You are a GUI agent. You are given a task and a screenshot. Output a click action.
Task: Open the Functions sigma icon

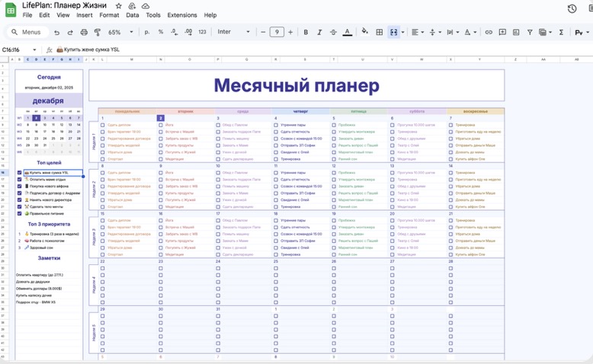point(561,33)
